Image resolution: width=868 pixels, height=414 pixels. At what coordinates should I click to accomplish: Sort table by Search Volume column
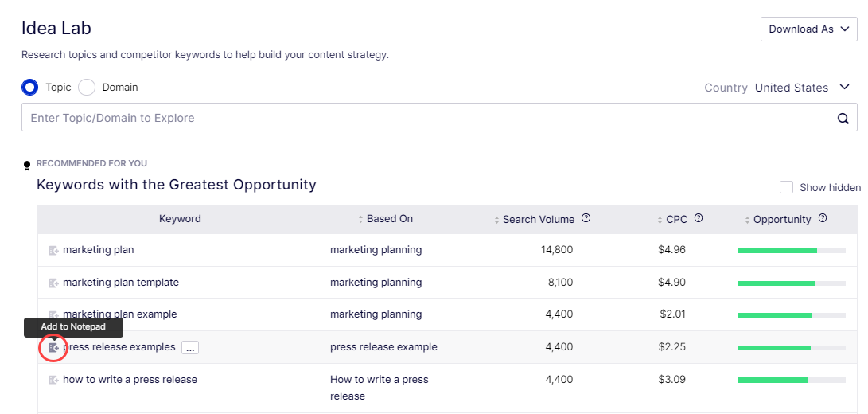coord(534,220)
